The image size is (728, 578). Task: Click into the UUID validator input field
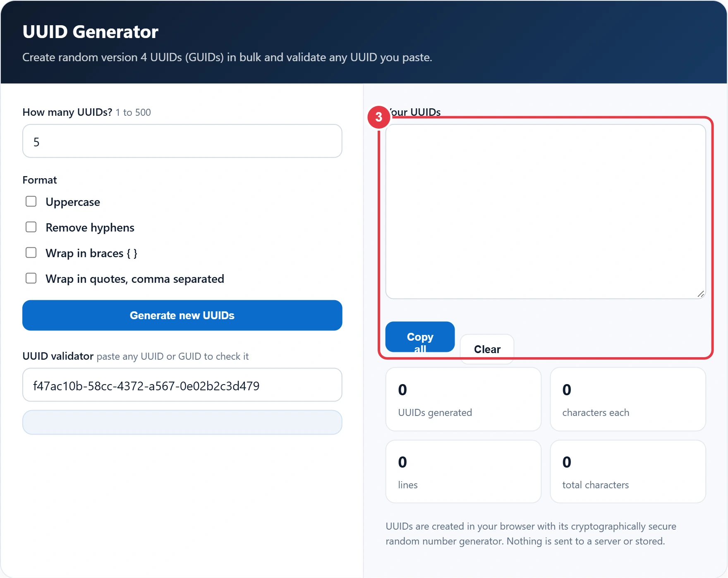pyautogui.click(x=182, y=385)
